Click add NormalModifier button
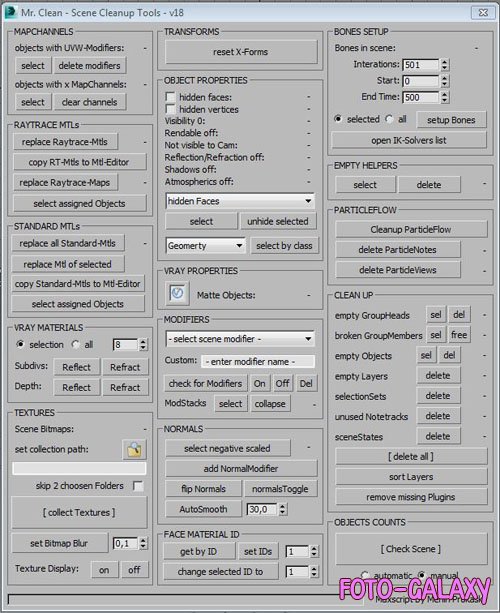 coord(241,469)
